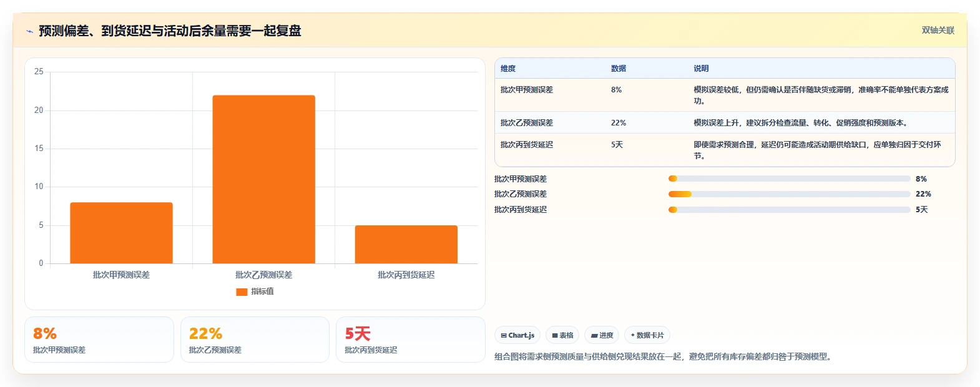
Task: Click description starting 即使需求预测合理
Action: pos(818,150)
